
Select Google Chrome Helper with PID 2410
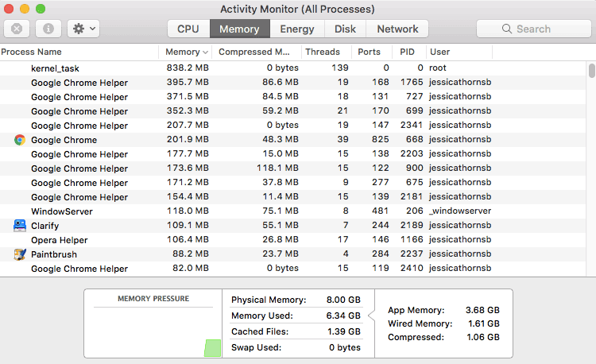click(x=292, y=269)
